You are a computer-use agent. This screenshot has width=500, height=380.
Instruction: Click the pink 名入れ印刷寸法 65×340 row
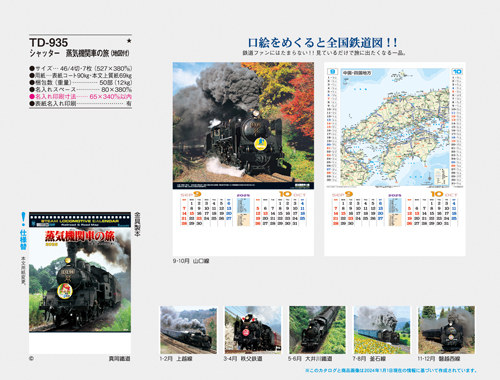click(80, 96)
